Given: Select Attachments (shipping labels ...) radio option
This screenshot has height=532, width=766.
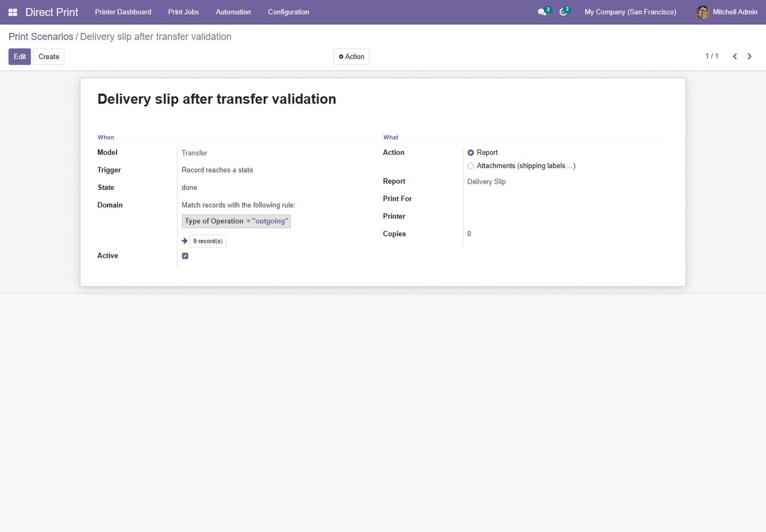Looking at the screenshot, I should pyautogui.click(x=471, y=166).
